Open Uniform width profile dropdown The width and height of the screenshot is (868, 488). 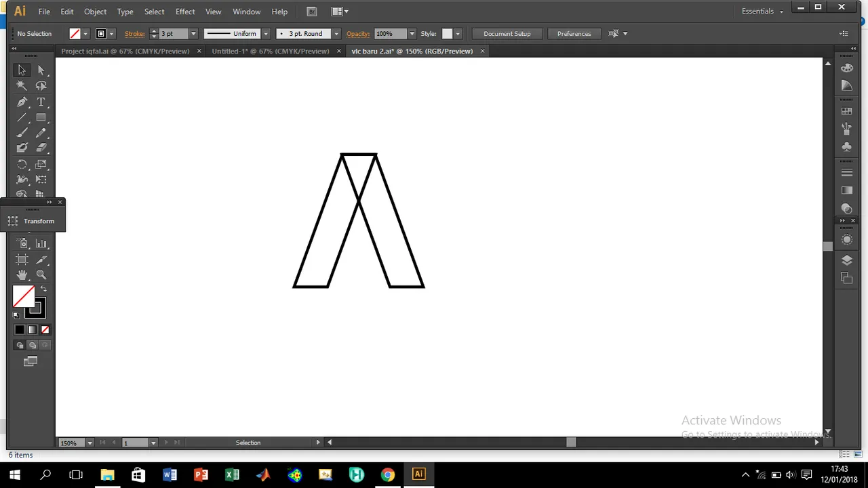pyautogui.click(x=266, y=34)
